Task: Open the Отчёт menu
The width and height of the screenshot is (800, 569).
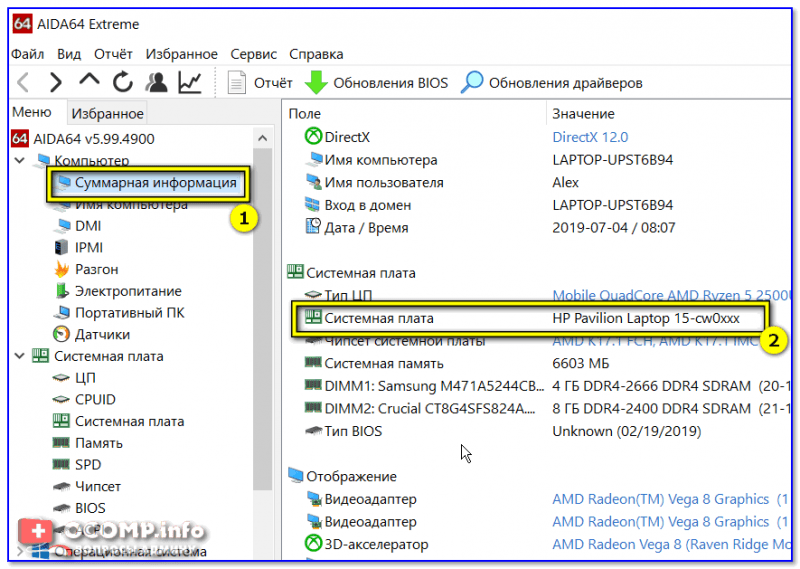Action: [113, 54]
